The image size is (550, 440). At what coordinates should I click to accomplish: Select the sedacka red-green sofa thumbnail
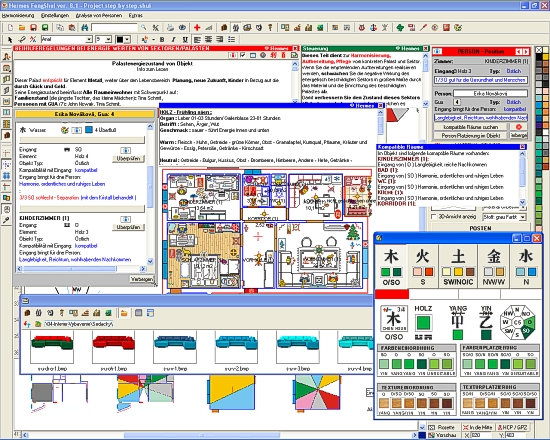tap(52, 347)
